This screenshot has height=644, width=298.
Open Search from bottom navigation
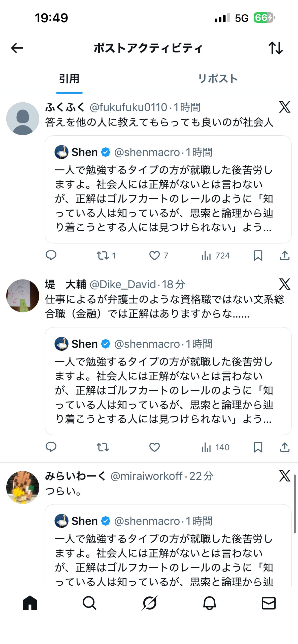tap(89, 603)
